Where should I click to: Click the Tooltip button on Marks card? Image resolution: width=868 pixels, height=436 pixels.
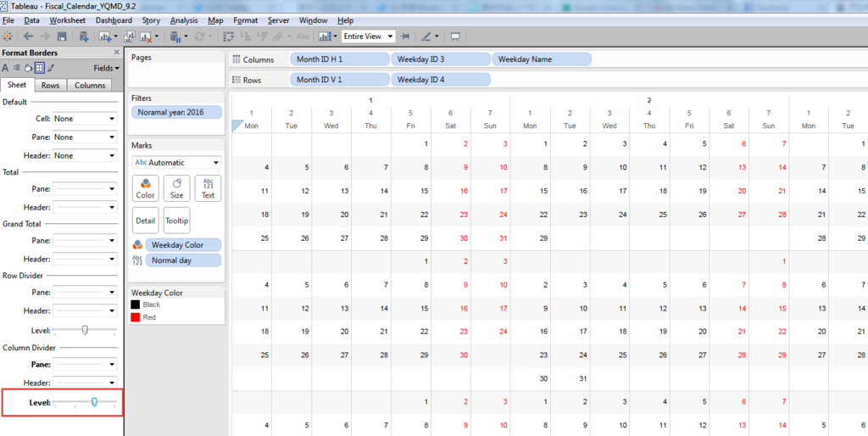click(176, 221)
